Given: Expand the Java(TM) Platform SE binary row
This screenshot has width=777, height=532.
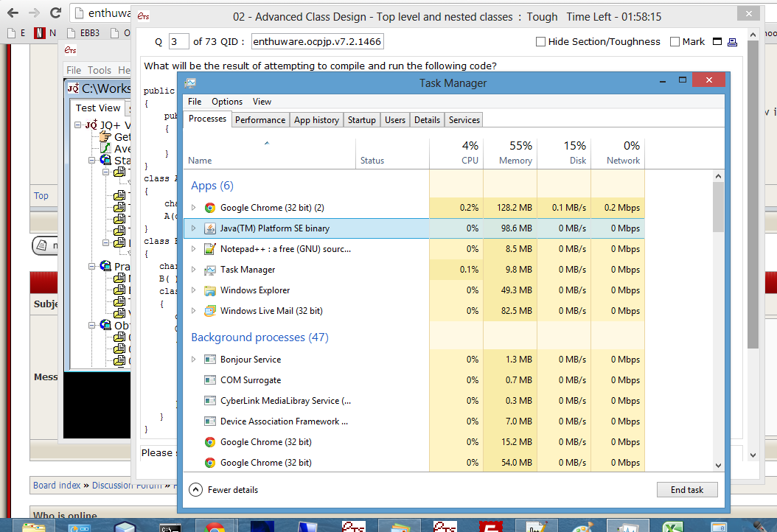Looking at the screenshot, I should 194,228.
